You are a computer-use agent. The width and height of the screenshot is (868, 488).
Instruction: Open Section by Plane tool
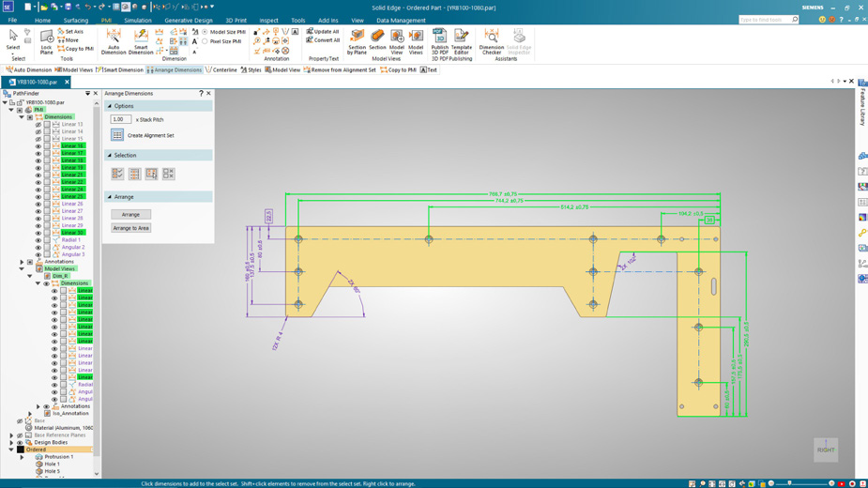click(x=358, y=41)
